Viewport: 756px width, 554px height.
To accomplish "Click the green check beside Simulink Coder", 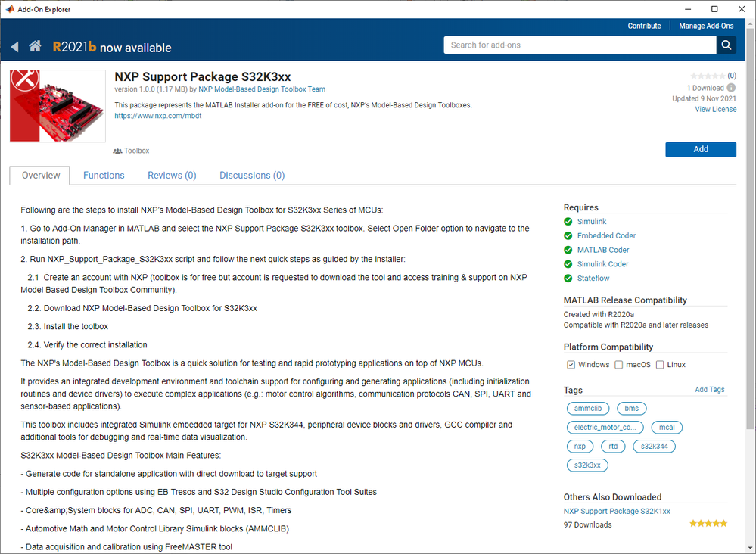I will 568,264.
